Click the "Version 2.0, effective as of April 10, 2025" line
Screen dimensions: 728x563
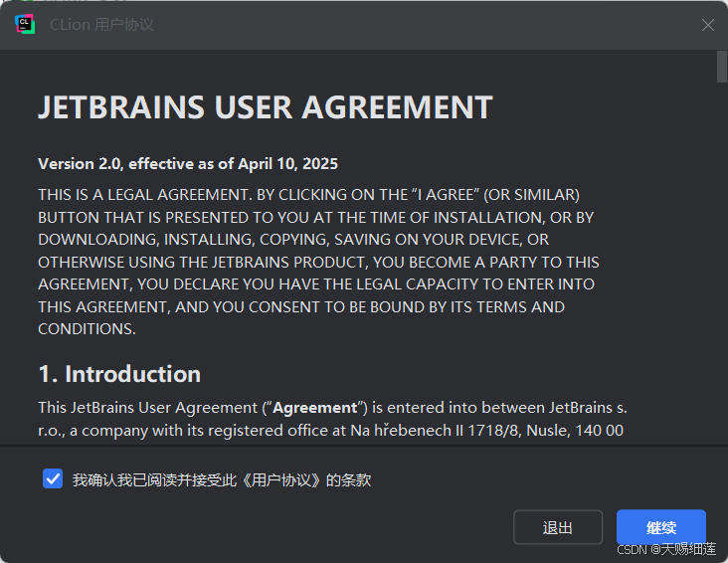pos(188,164)
